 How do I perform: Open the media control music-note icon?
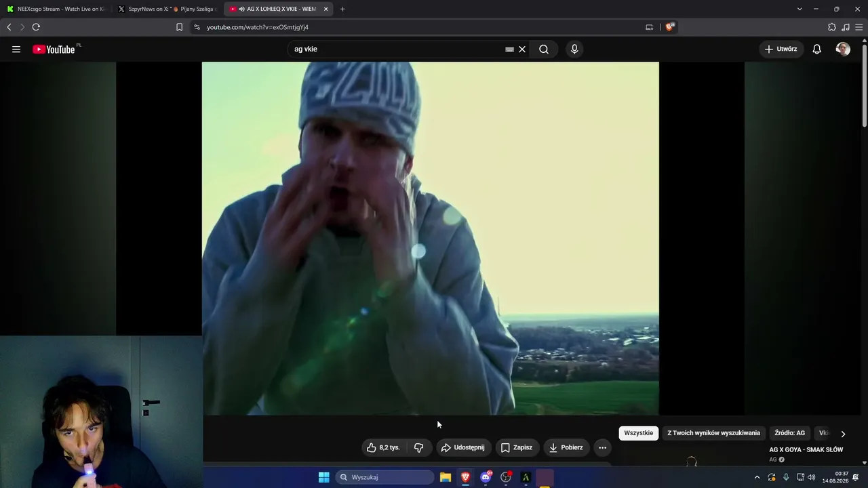tap(846, 27)
